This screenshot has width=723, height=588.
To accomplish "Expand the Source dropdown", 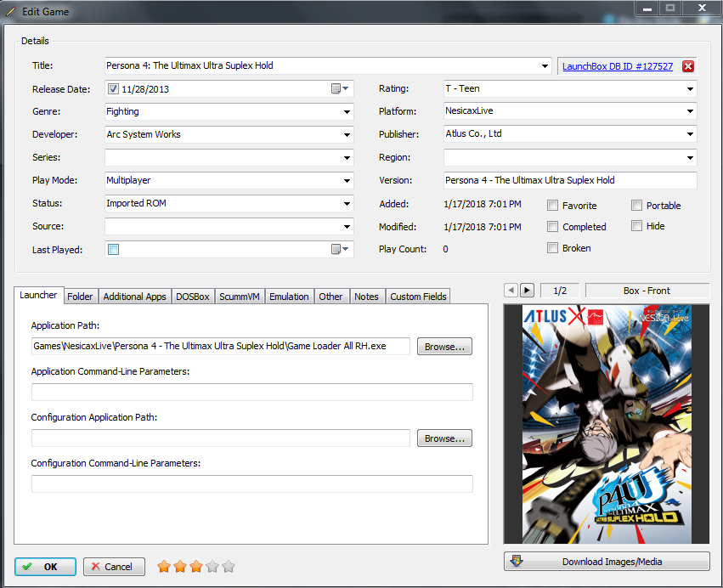I will (x=347, y=226).
